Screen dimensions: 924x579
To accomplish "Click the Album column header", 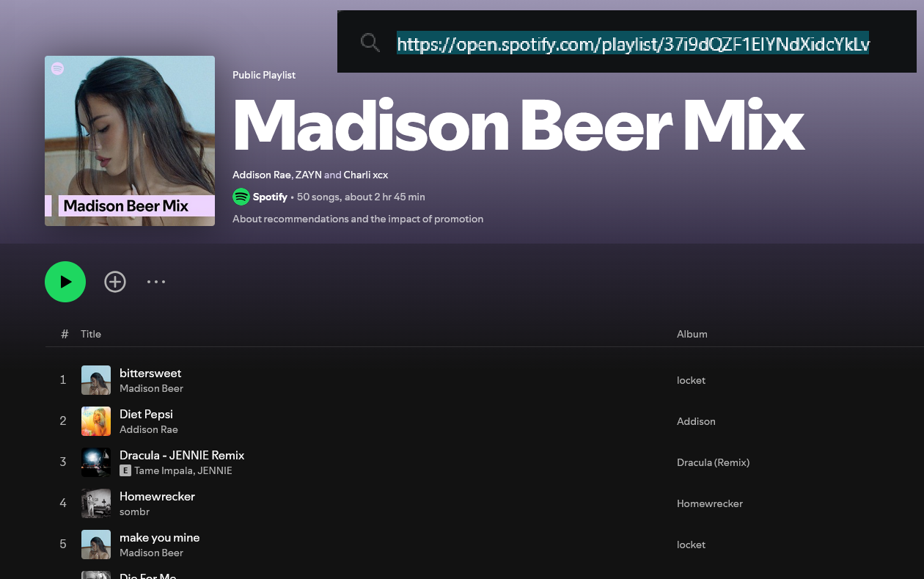I will 692,334.
